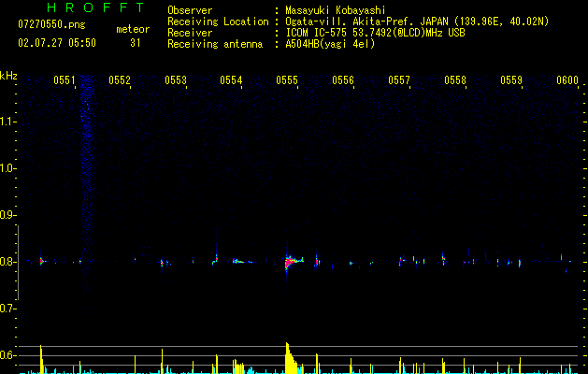Click the 0556 time marker
This screenshot has height=374, width=588.
[x=343, y=80]
